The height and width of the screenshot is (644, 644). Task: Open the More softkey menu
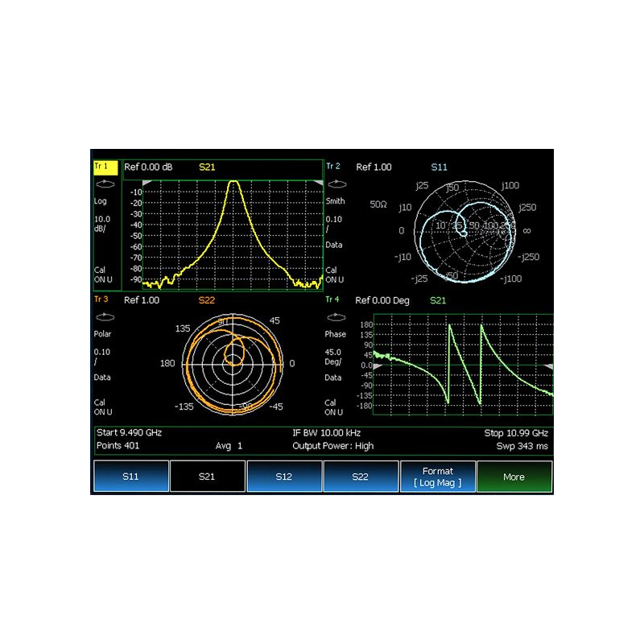click(514, 476)
